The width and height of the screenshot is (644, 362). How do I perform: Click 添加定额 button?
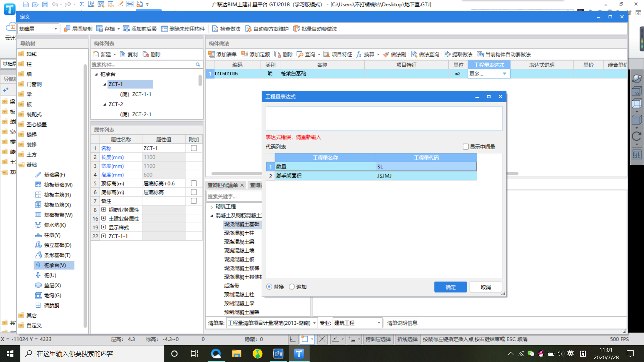256,54
